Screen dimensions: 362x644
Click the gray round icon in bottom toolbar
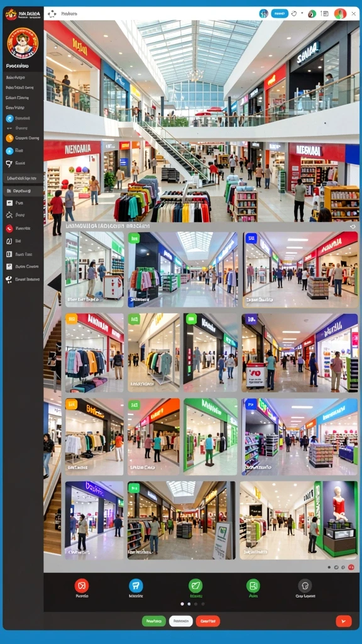pyautogui.click(x=305, y=586)
